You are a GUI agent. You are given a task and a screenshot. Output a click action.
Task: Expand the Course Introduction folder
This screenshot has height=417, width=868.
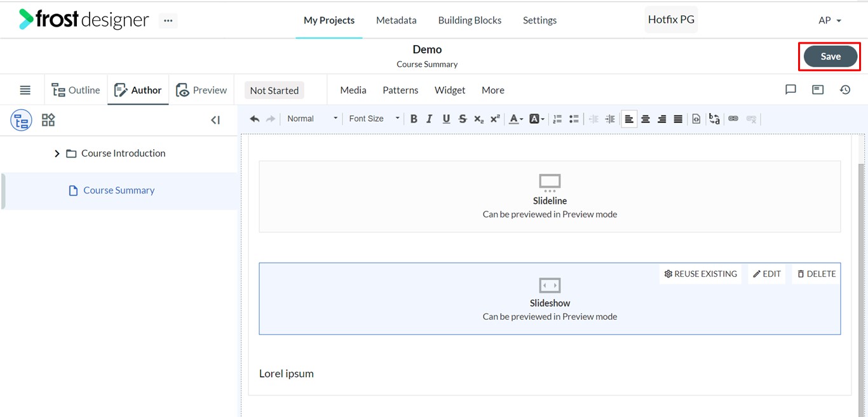coord(57,154)
